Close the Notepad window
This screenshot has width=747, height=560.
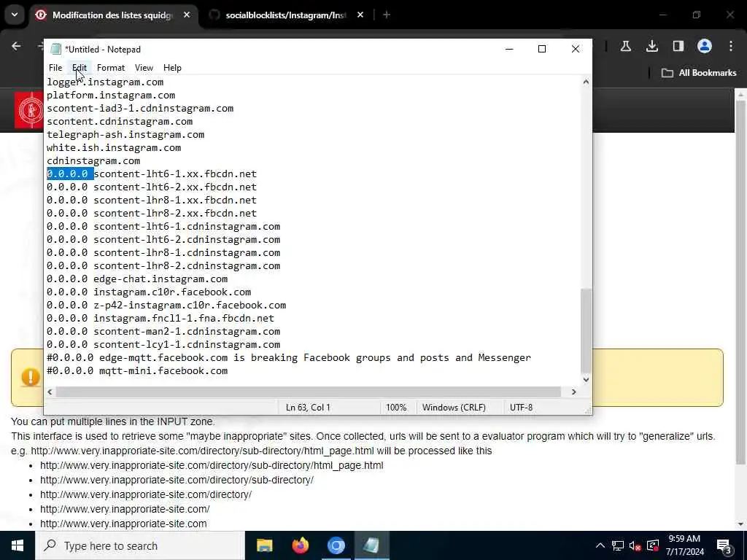(x=575, y=49)
